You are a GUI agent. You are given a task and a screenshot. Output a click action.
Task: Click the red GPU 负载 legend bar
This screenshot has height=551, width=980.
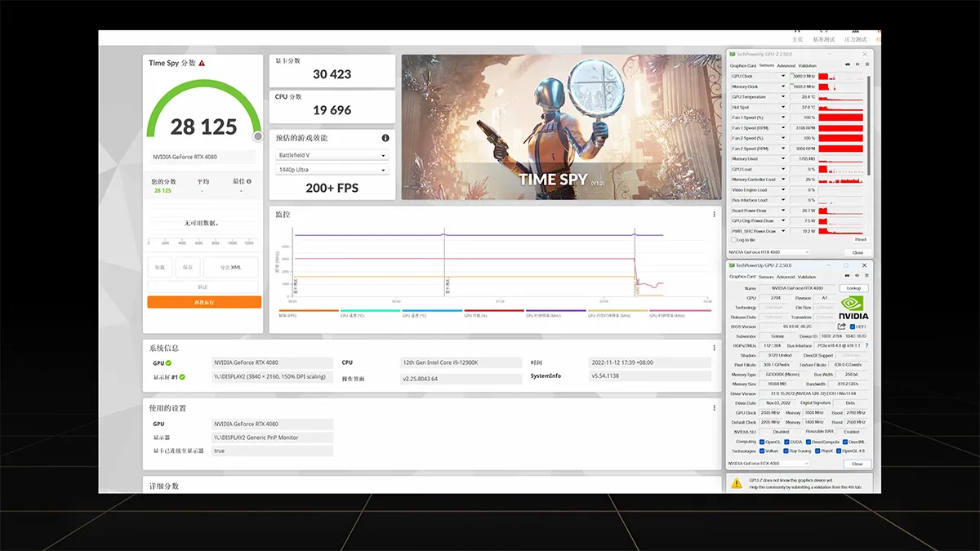click(494, 310)
